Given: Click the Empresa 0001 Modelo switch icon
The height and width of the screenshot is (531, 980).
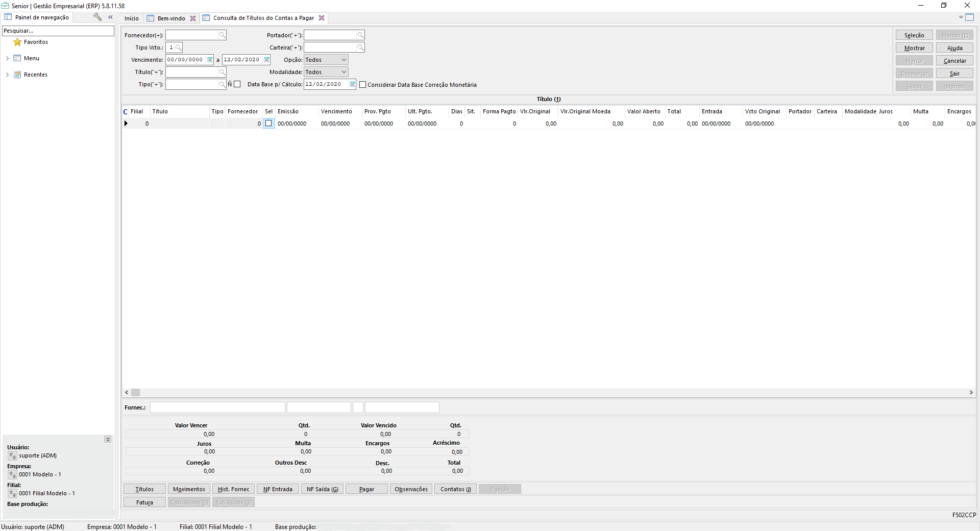Looking at the screenshot, I should tap(13, 475).
